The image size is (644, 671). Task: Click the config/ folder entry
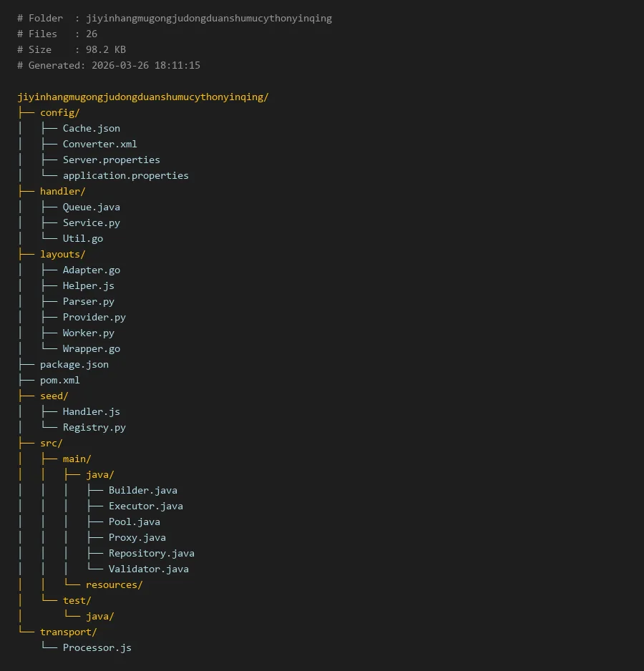pyautogui.click(x=59, y=113)
